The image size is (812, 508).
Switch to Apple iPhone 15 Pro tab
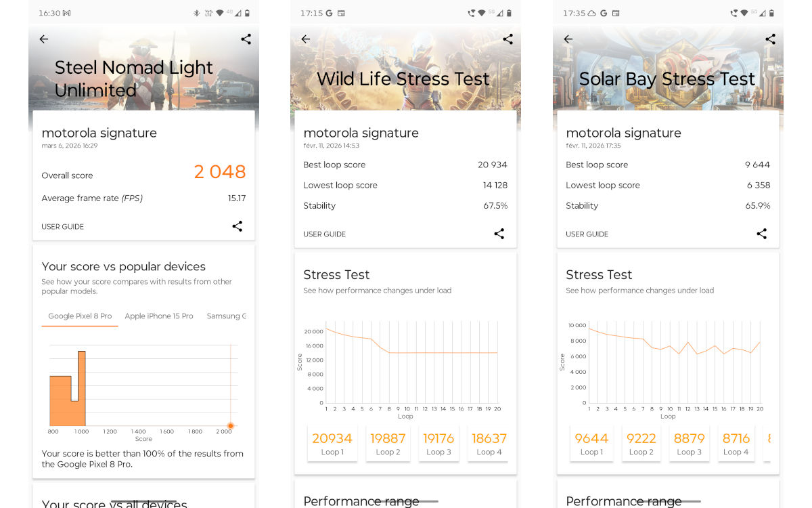click(159, 316)
